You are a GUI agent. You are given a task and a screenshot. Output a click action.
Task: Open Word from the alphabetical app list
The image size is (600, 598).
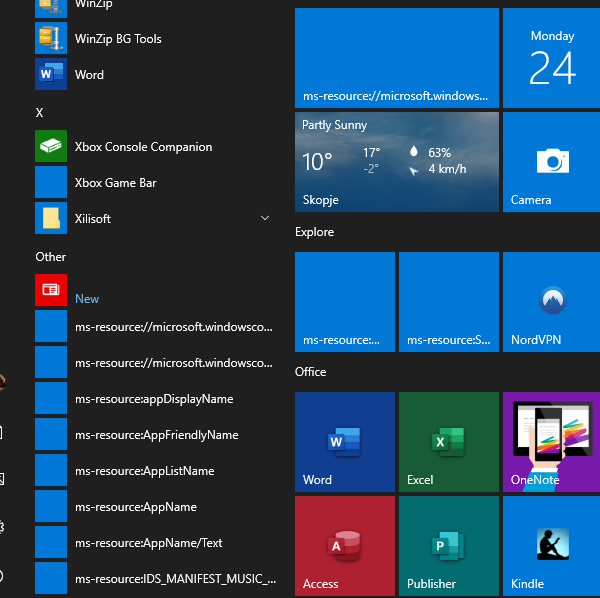[153, 74]
